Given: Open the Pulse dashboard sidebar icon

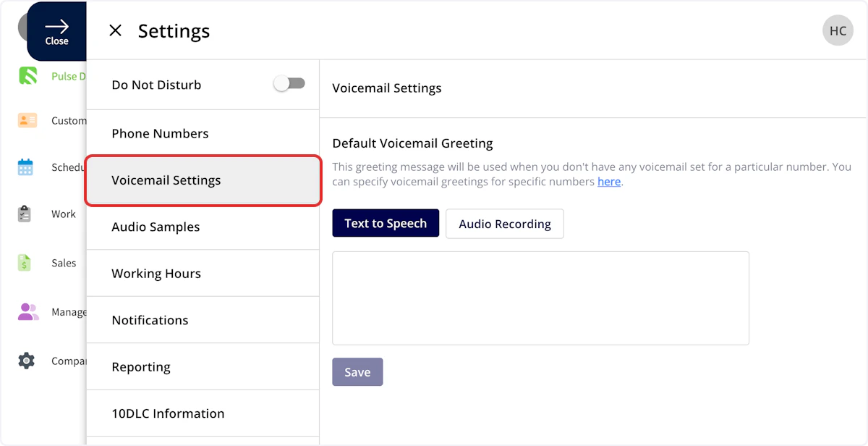Looking at the screenshot, I should point(27,76).
